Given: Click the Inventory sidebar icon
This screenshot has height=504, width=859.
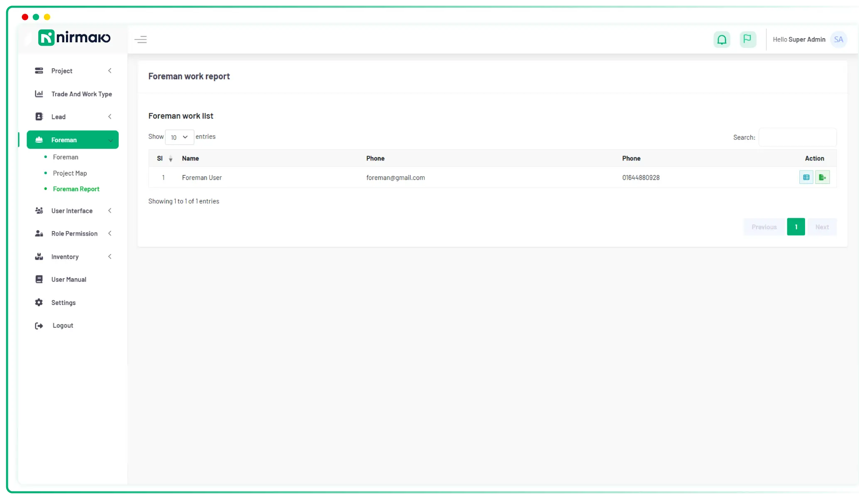Looking at the screenshot, I should click(39, 256).
